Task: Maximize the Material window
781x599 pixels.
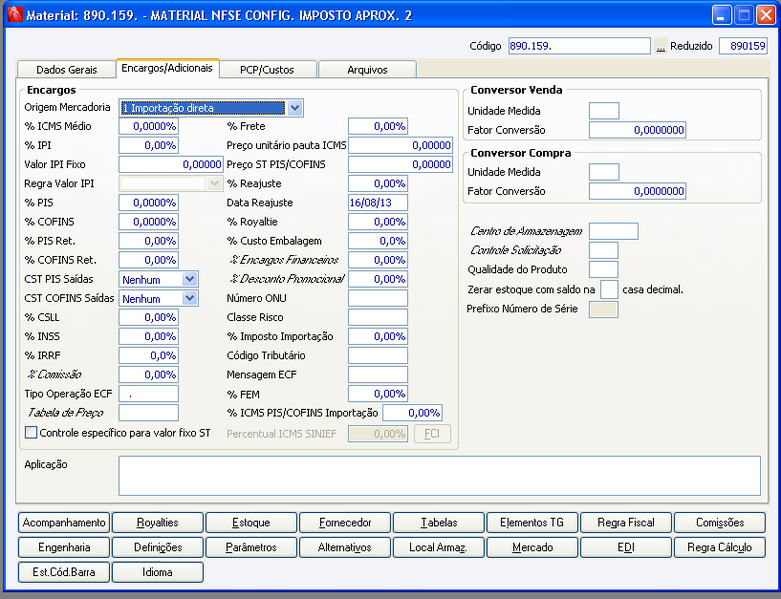Action: pyautogui.click(x=744, y=15)
